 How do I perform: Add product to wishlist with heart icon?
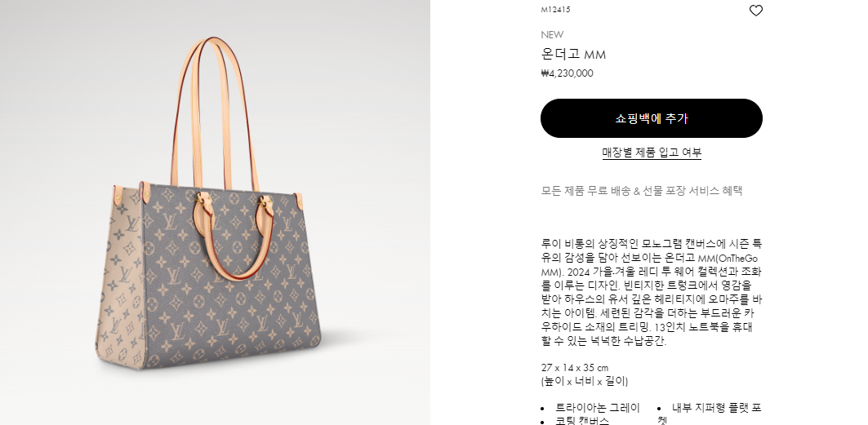pos(755,11)
